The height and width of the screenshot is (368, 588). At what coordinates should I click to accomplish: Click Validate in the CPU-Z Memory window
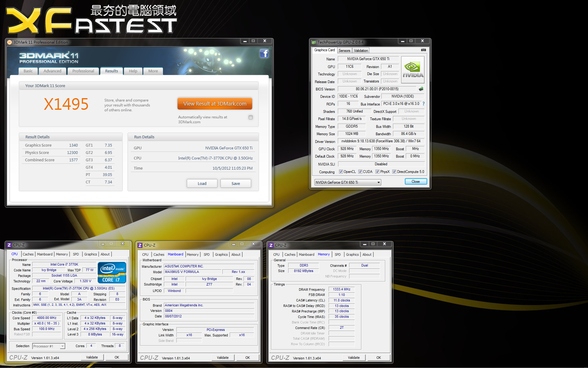pos(354,358)
